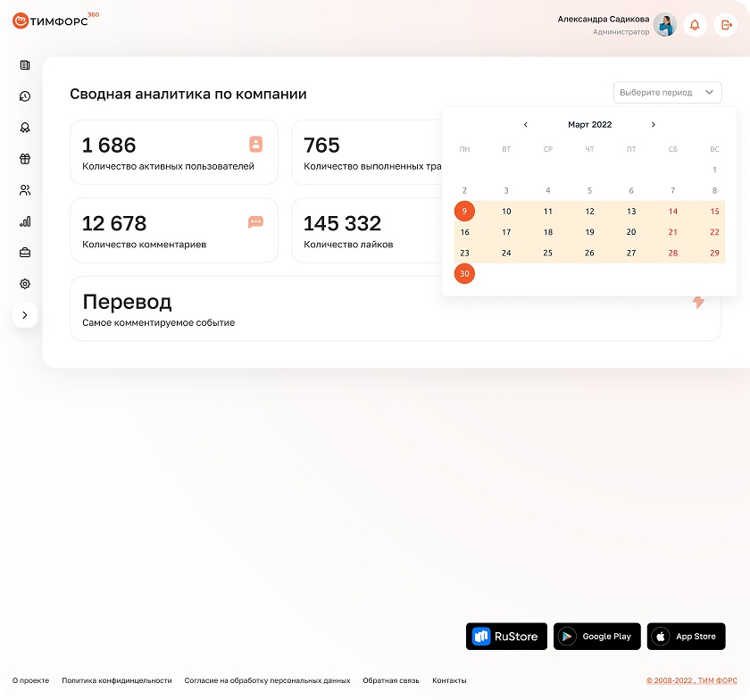
Task: Select day 30 in the calendar
Action: point(464,274)
